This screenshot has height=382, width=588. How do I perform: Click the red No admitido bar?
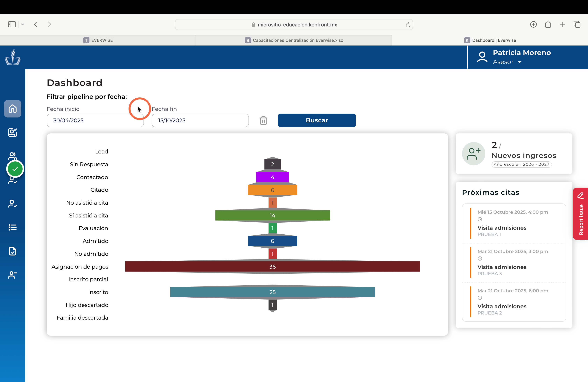click(272, 254)
